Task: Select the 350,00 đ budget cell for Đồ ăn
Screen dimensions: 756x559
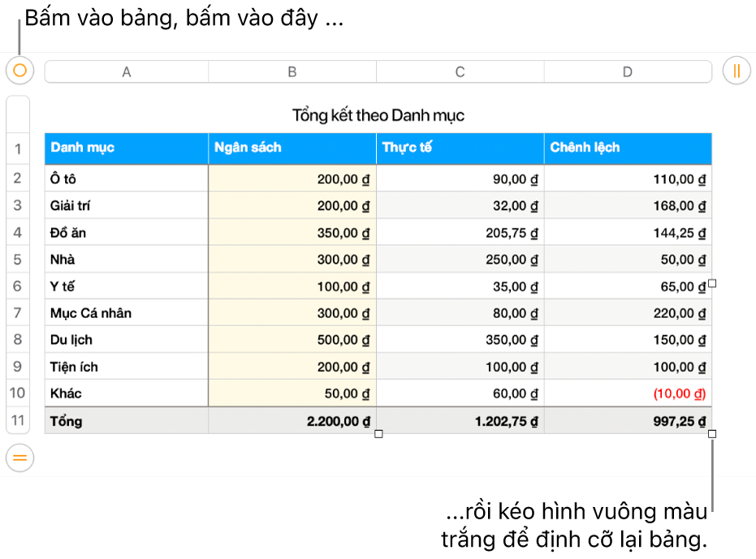Action: [292, 232]
